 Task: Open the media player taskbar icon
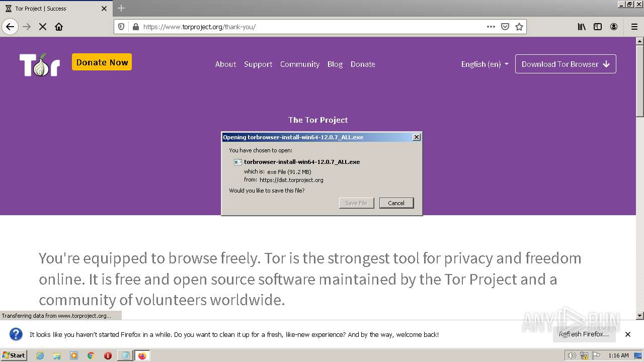pos(74,355)
